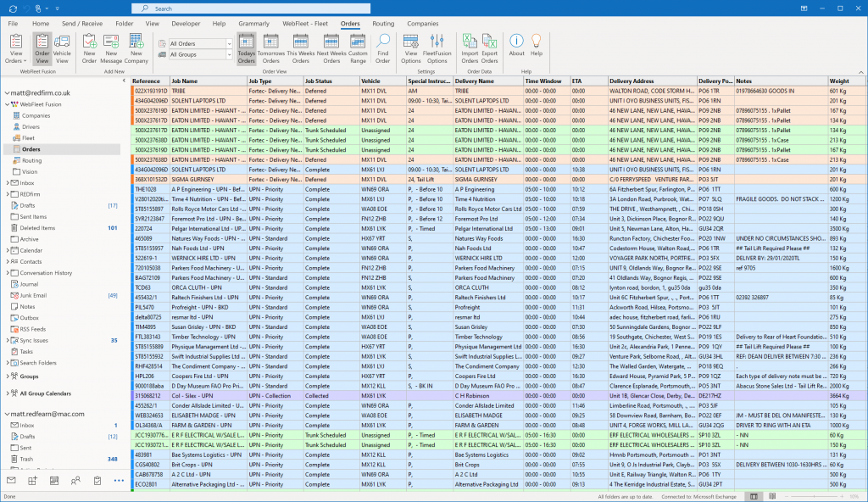Image resolution: width=868 pixels, height=502 pixels.
Task: Open Find Order search tool
Action: (383, 48)
